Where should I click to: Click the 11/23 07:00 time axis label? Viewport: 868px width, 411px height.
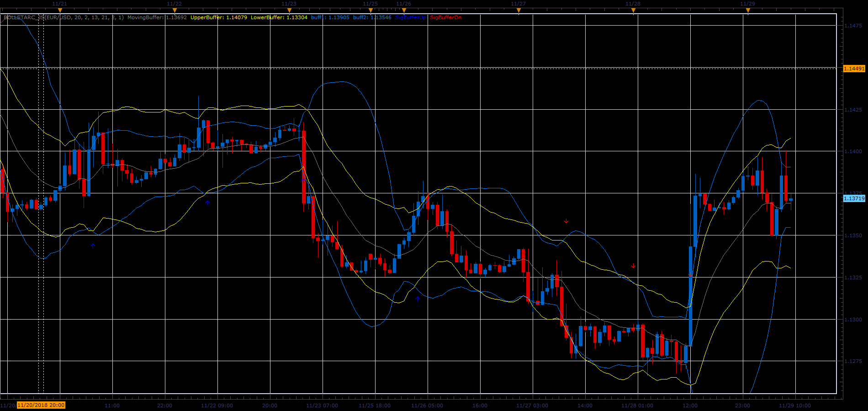pyautogui.click(x=322, y=406)
